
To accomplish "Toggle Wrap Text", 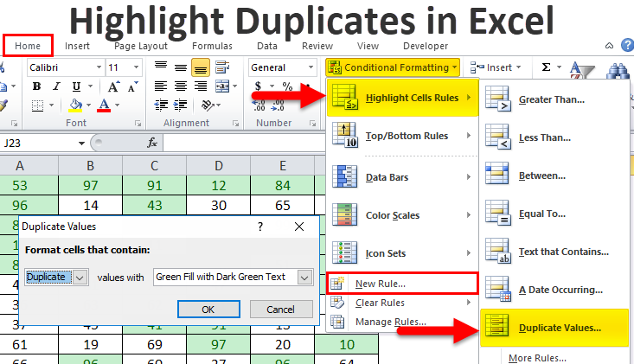I will click(x=222, y=67).
